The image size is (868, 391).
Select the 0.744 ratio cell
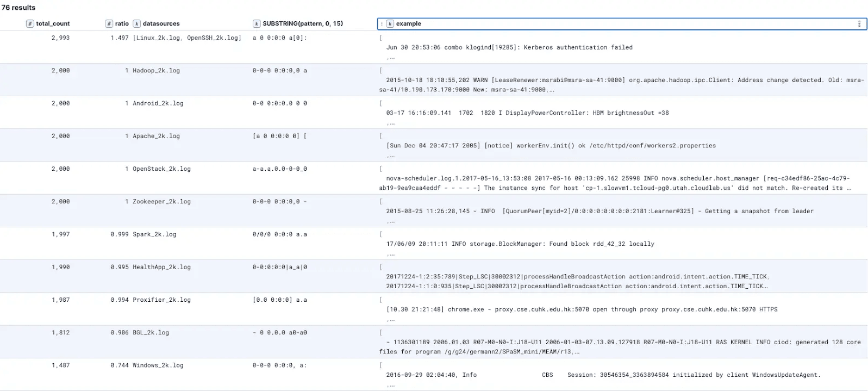click(x=120, y=365)
